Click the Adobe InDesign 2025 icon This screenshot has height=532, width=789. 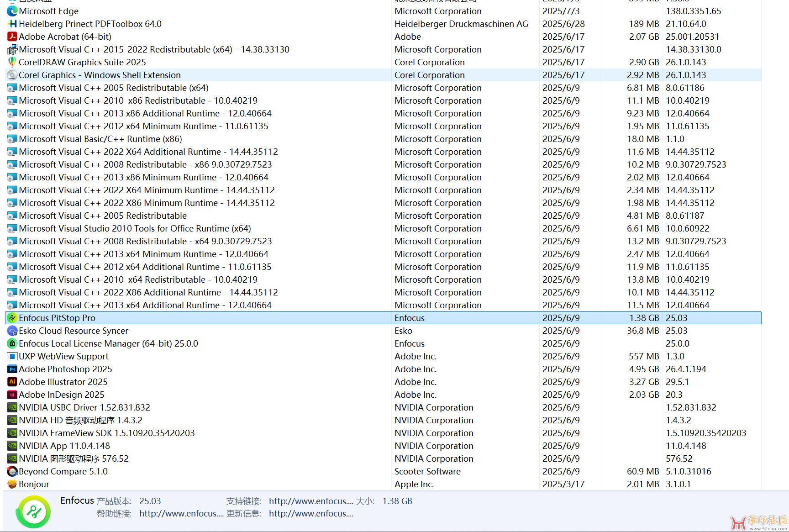12,395
